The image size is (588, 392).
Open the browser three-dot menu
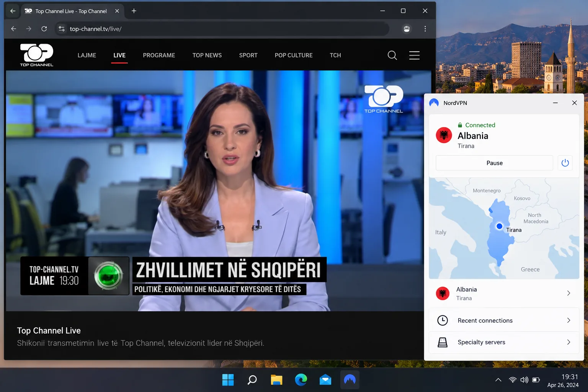tap(425, 29)
